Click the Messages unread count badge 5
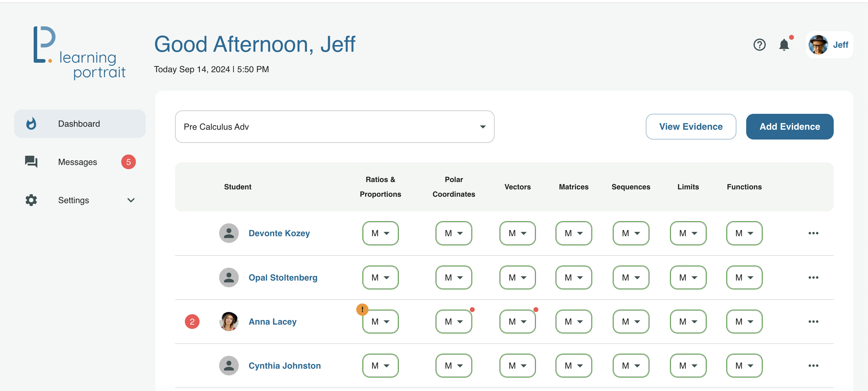 (128, 162)
